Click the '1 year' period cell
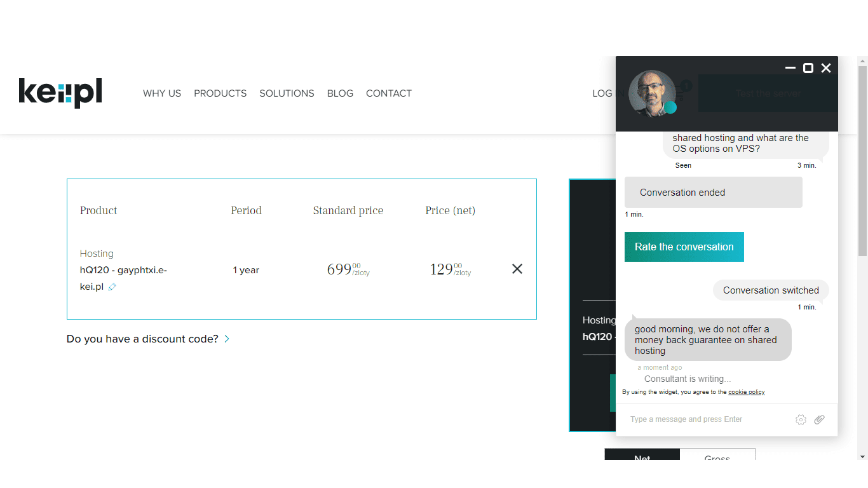This screenshot has width=868, height=488. (246, 270)
